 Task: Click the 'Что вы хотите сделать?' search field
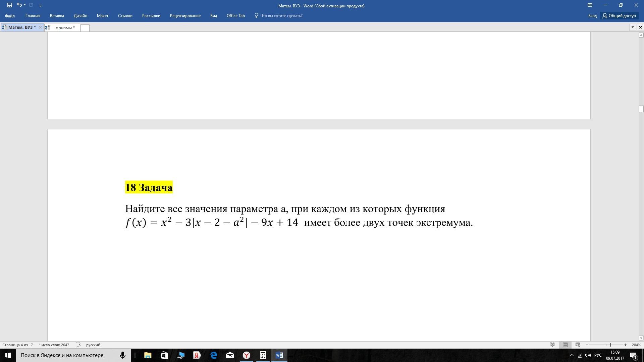click(281, 16)
